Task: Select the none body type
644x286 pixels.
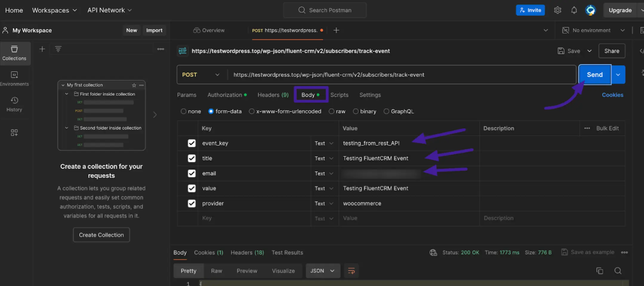Action: [x=183, y=111]
